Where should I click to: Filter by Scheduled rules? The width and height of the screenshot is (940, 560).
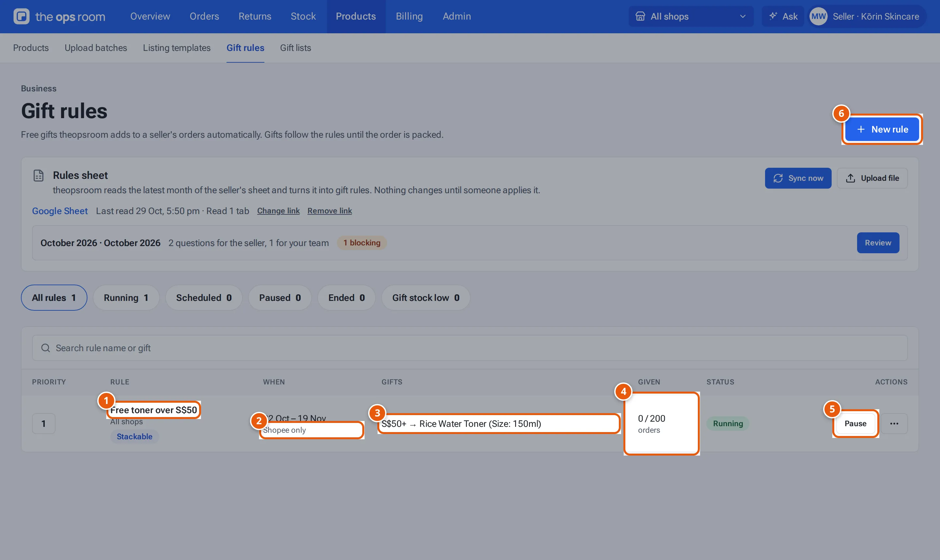click(x=204, y=297)
